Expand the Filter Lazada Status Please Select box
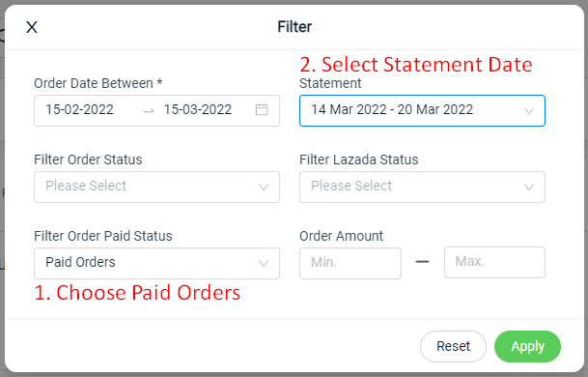 422,187
